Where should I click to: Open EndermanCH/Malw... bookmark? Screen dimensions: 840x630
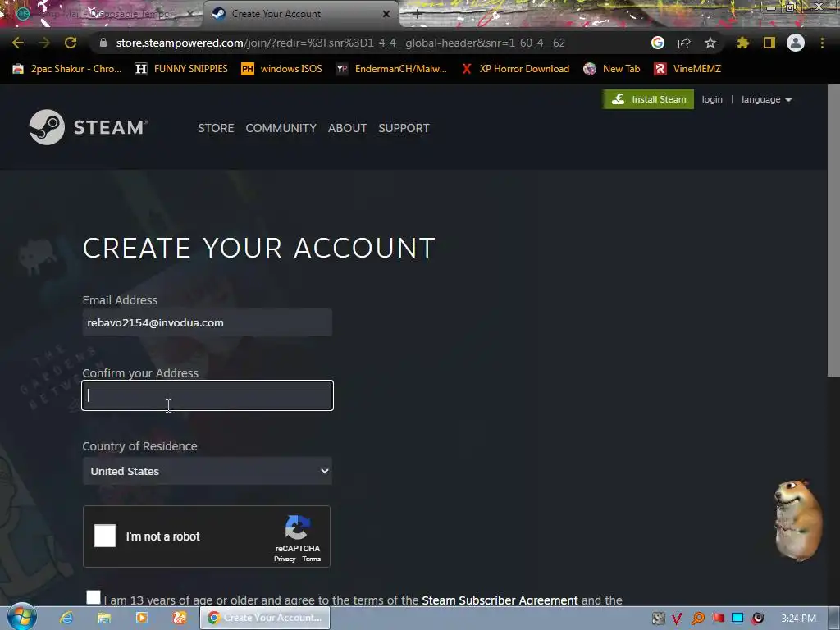[x=391, y=69]
